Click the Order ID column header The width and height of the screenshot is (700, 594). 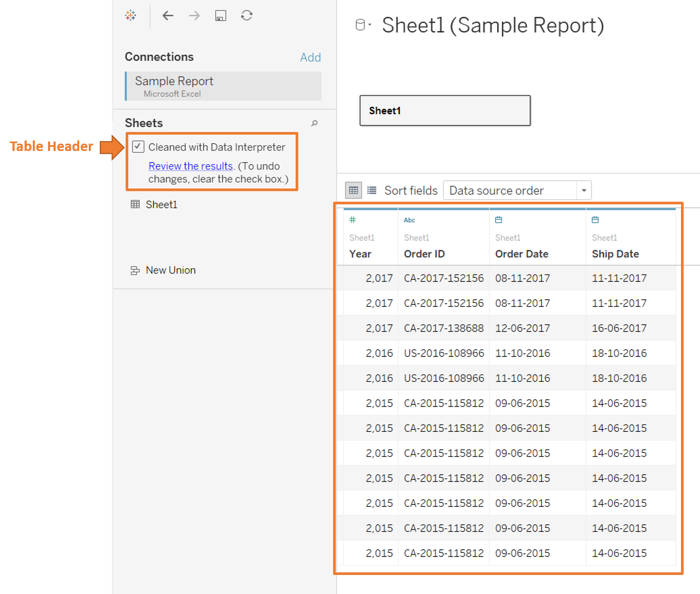(424, 254)
